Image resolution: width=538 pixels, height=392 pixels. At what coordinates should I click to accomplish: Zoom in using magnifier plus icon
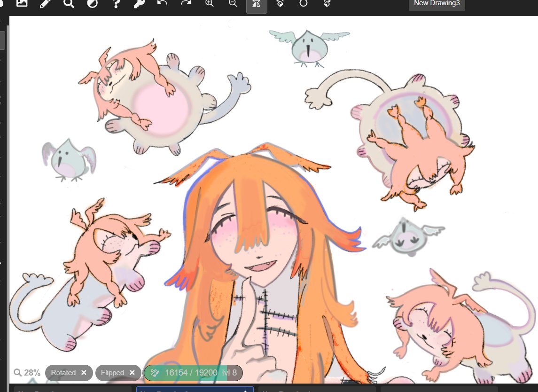(x=209, y=3)
